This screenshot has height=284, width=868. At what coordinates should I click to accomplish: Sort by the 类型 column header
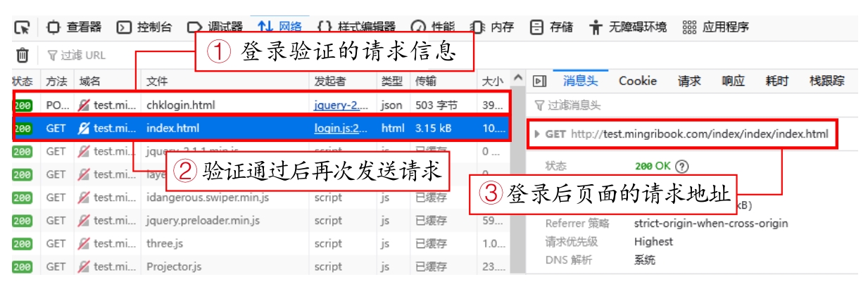pos(392,82)
